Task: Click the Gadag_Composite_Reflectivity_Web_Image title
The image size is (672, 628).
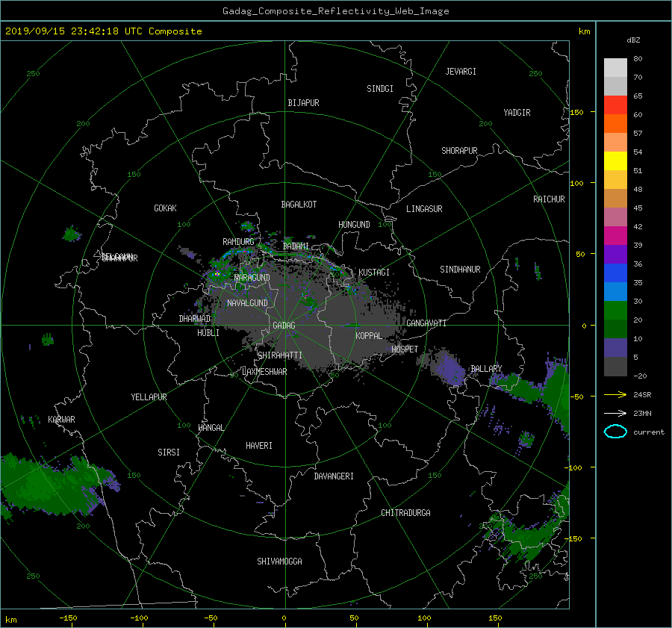Action: (335, 11)
